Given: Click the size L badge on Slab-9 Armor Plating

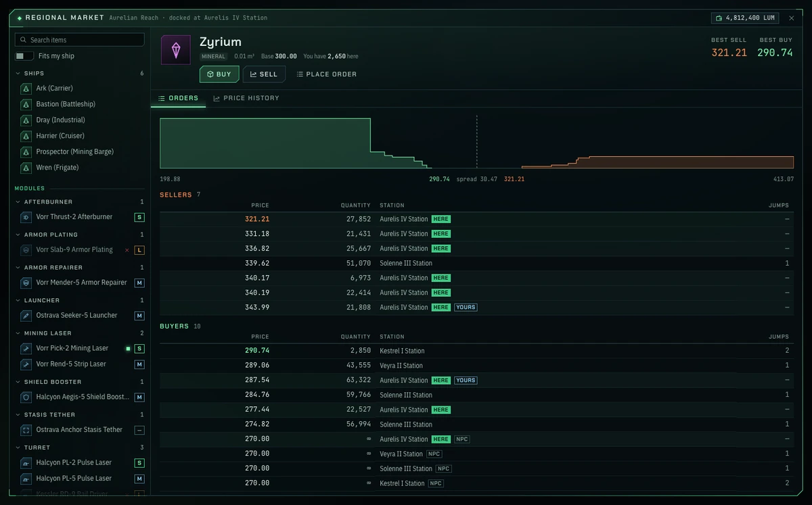Looking at the screenshot, I should point(139,250).
